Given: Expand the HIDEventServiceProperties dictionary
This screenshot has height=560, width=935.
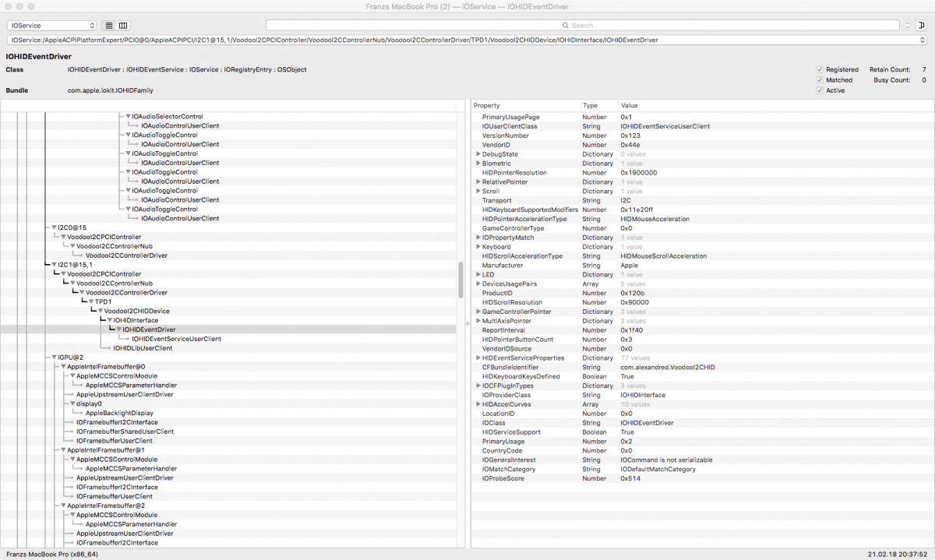Looking at the screenshot, I should click(x=478, y=358).
